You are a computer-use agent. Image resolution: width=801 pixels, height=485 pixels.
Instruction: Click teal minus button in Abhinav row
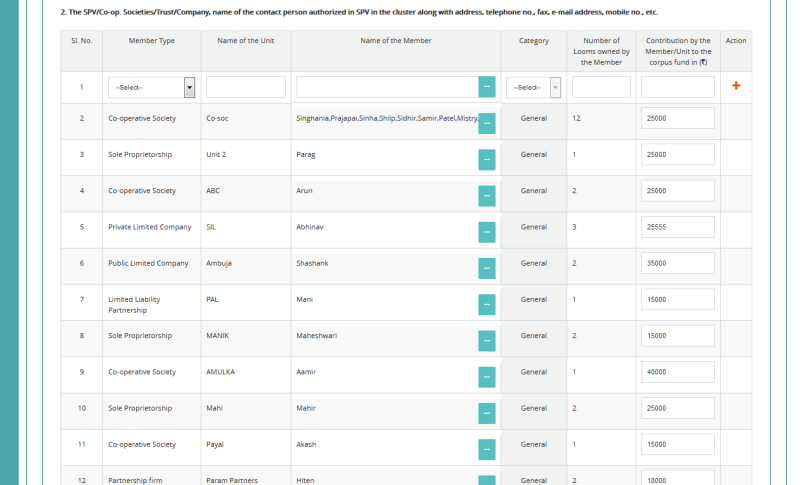click(487, 232)
